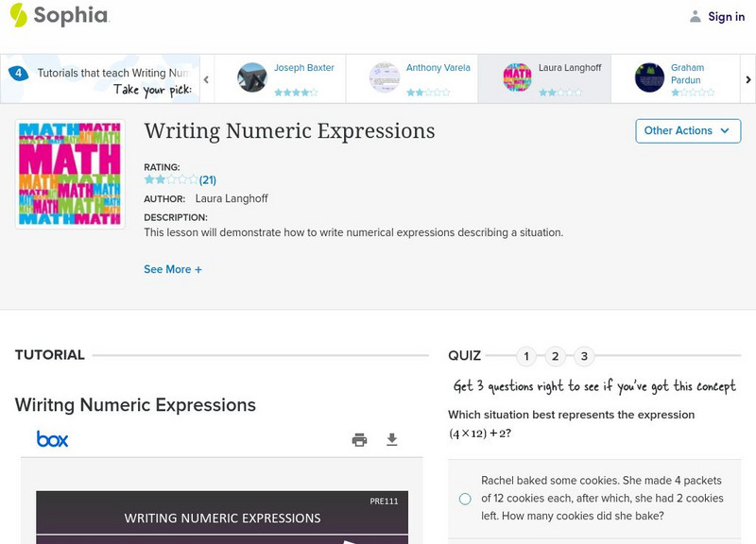Download the tutorial document

(x=392, y=439)
